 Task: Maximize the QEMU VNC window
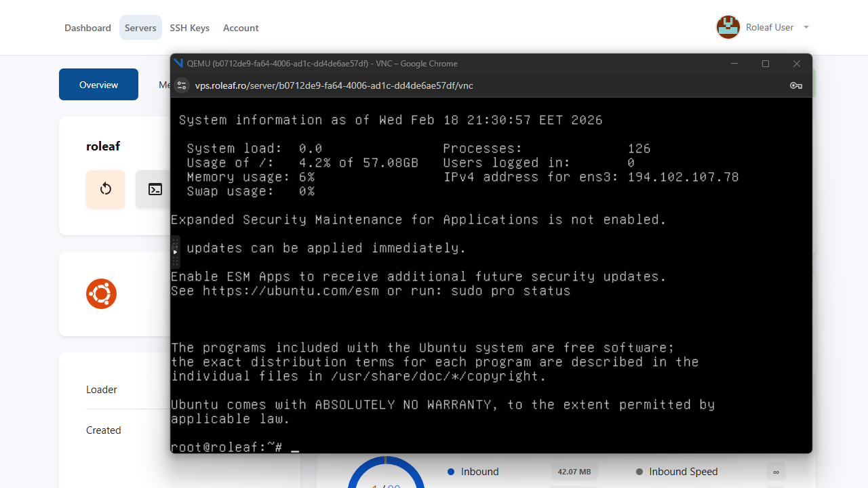(x=766, y=64)
